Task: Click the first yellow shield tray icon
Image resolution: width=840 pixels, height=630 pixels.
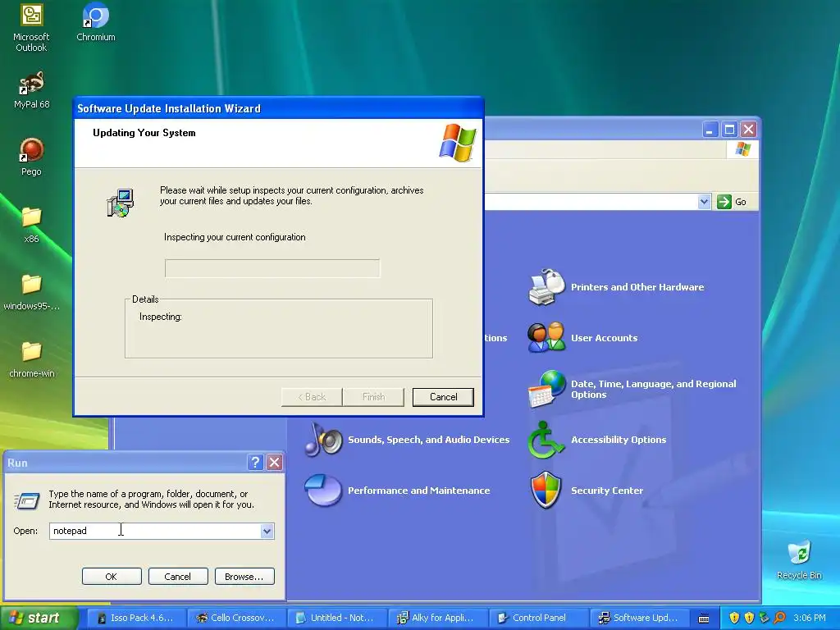Action: (734, 618)
